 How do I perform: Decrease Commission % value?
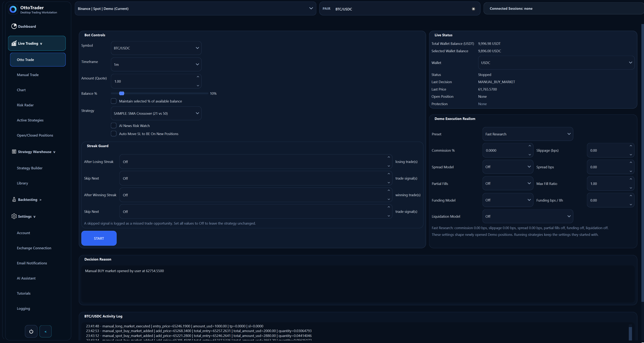pyautogui.click(x=530, y=155)
